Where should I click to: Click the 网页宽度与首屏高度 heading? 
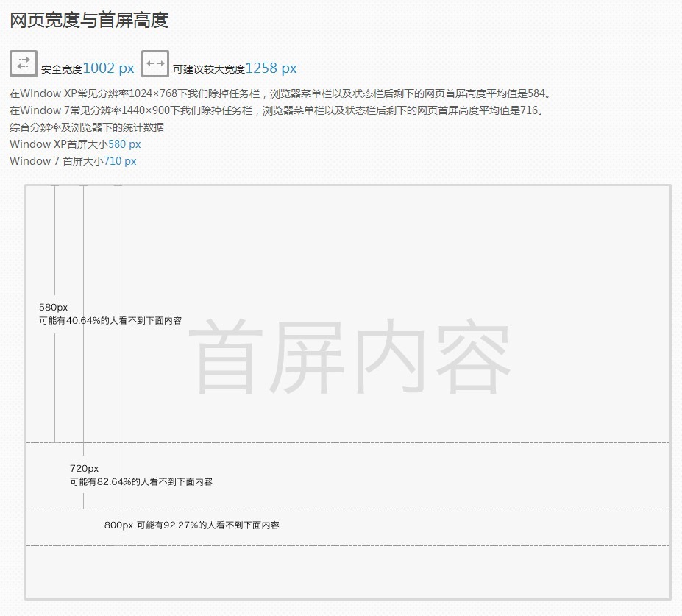pos(89,21)
